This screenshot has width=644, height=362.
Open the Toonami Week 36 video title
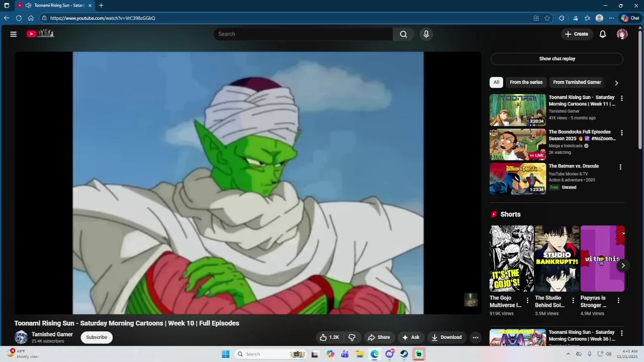(582, 335)
